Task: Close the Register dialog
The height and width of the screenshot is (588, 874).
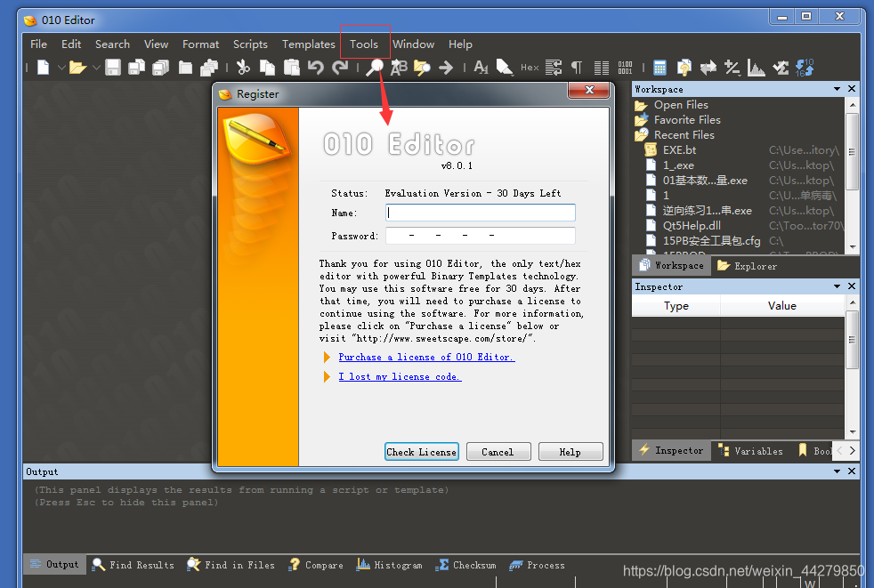Action: 589,90
